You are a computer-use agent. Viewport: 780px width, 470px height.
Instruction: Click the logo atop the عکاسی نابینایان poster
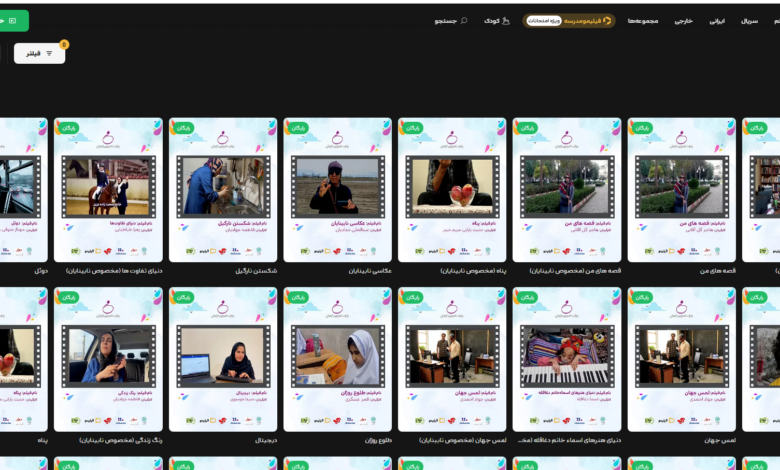[337, 138]
